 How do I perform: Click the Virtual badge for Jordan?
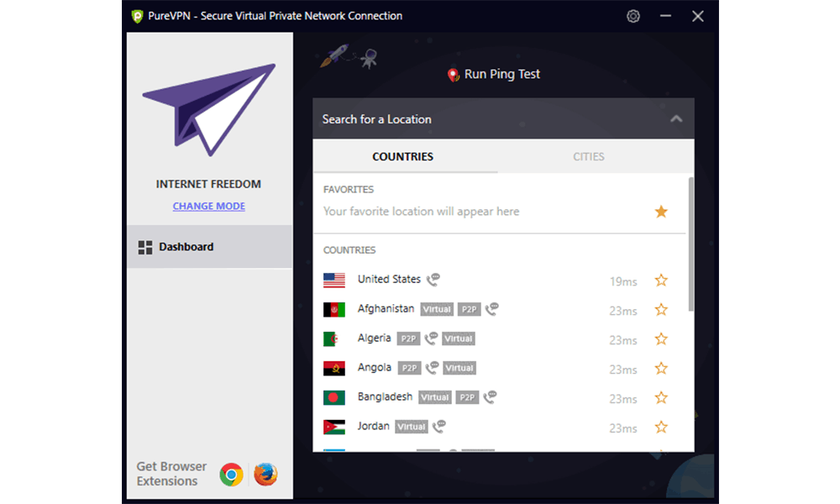tap(412, 428)
